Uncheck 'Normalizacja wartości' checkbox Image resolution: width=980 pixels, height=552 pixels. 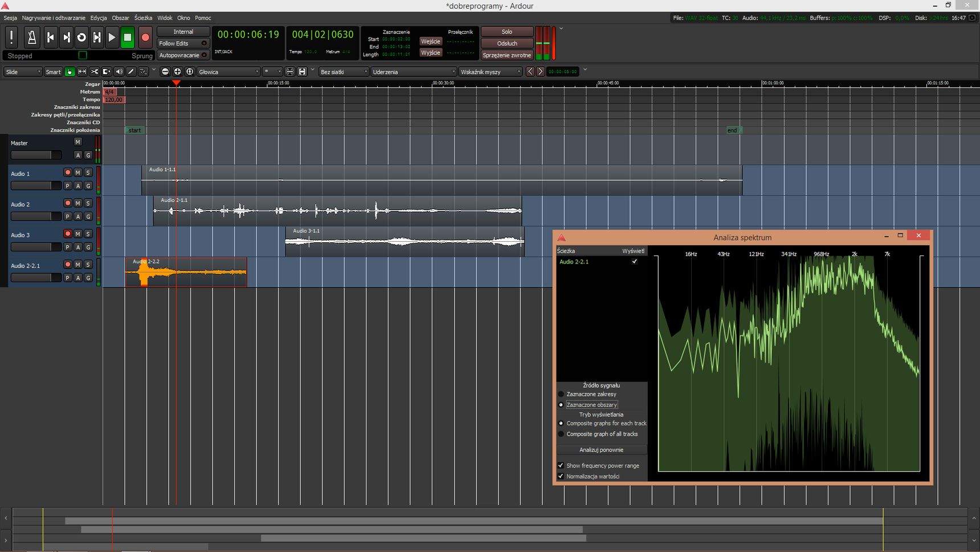pos(561,476)
